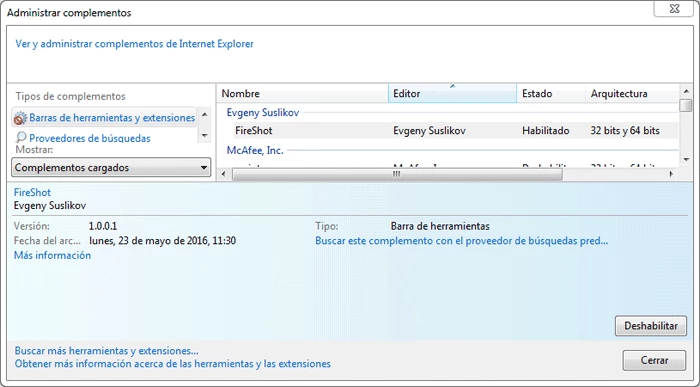The image size is (700, 387).
Task: Select Proveedores de búsquedas type
Action: (90, 138)
